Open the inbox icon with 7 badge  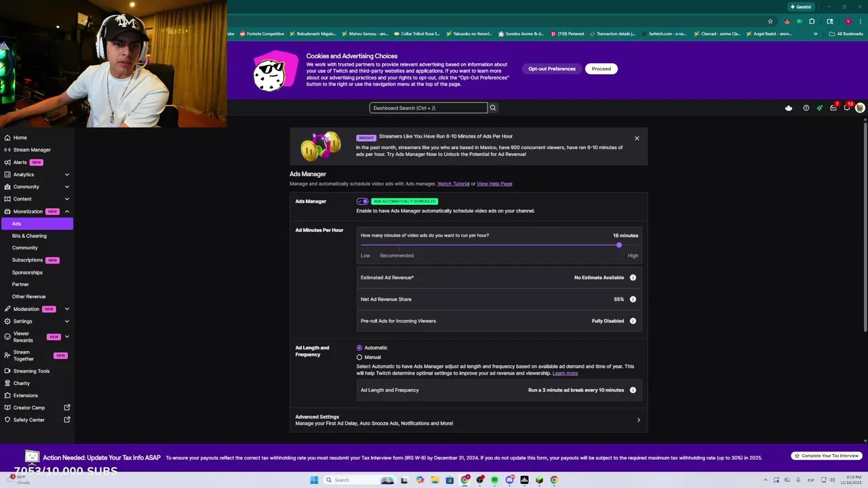[x=833, y=108]
